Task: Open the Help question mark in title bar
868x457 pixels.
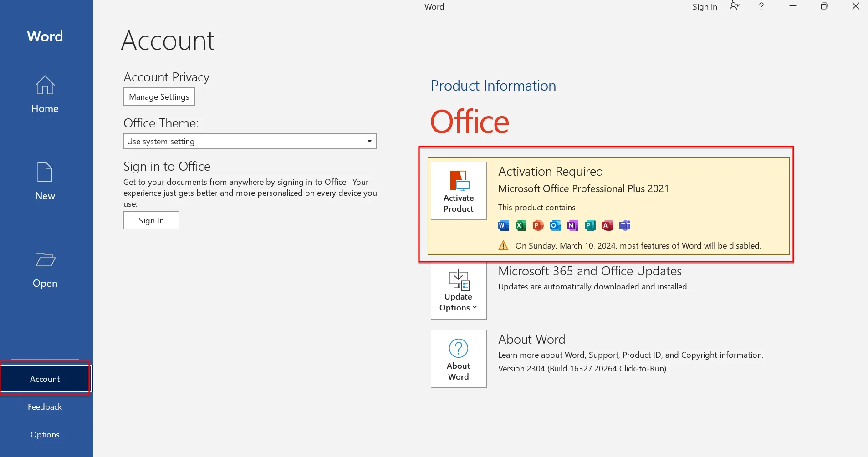Action: point(761,6)
